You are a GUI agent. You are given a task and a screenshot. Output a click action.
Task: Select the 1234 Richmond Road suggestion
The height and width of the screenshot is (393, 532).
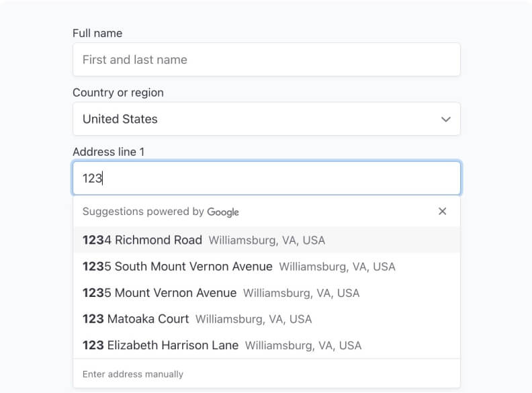142,240
